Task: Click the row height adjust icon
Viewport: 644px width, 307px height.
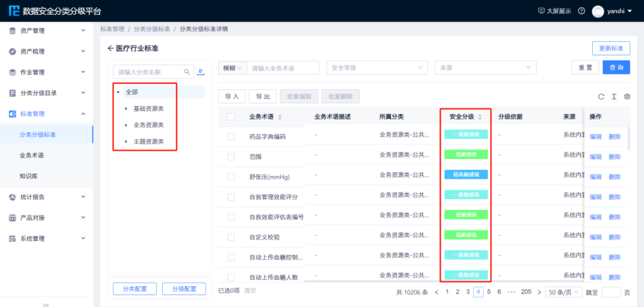Action: click(x=614, y=97)
